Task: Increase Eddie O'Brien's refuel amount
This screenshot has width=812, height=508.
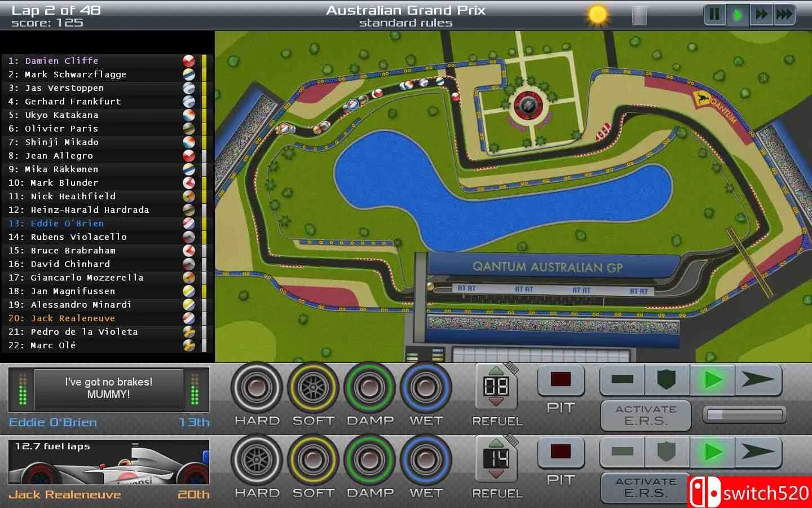Action: click(x=496, y=371)
